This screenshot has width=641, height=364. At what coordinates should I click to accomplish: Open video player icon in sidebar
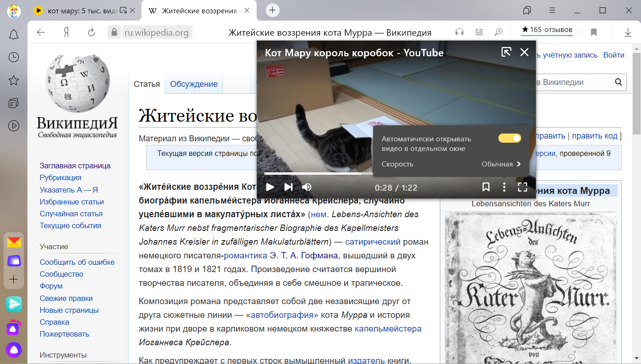(14, 126)
